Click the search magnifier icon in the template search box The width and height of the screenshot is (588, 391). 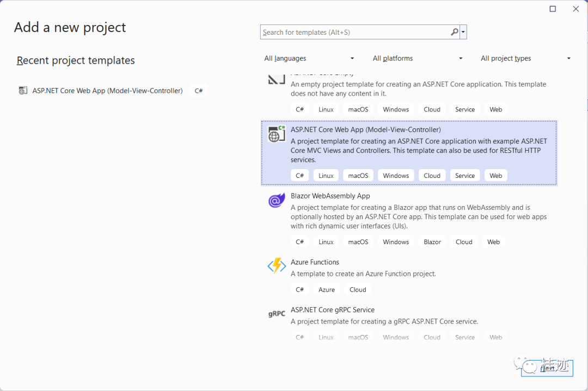(x=454, y=32)
